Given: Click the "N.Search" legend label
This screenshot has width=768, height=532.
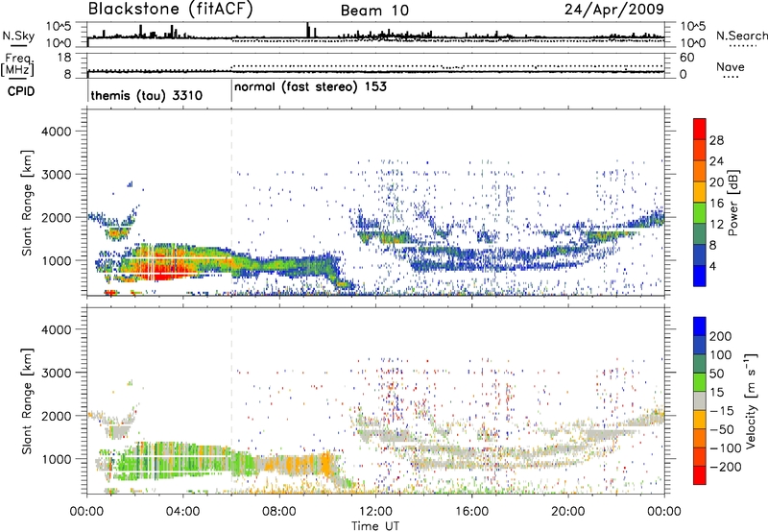Looking at the screenshot, I should pyautogui.click(x=742, y=36).
